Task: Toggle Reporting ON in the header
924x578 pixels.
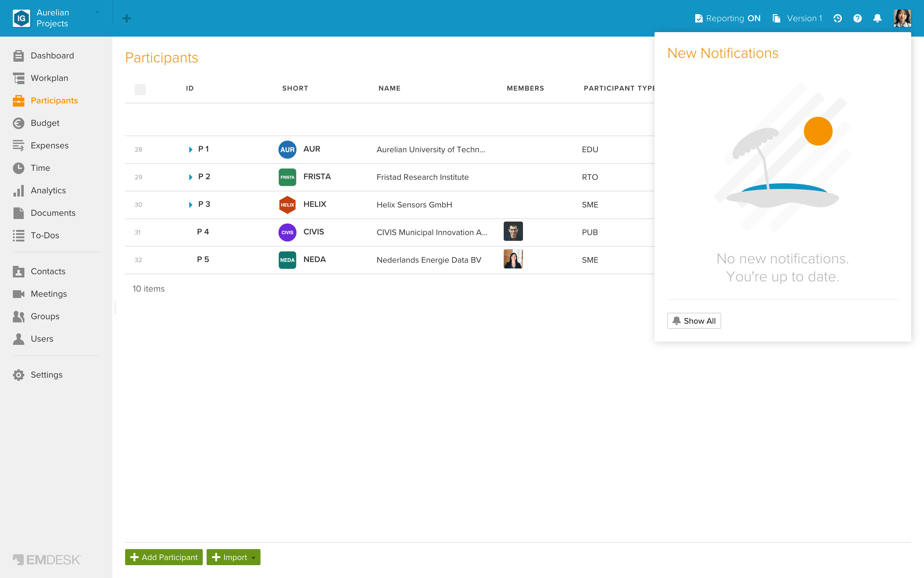Action: (727, 18)
